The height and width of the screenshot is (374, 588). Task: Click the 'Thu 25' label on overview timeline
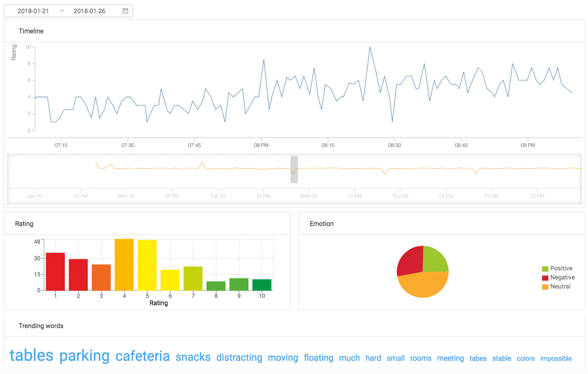400,196
